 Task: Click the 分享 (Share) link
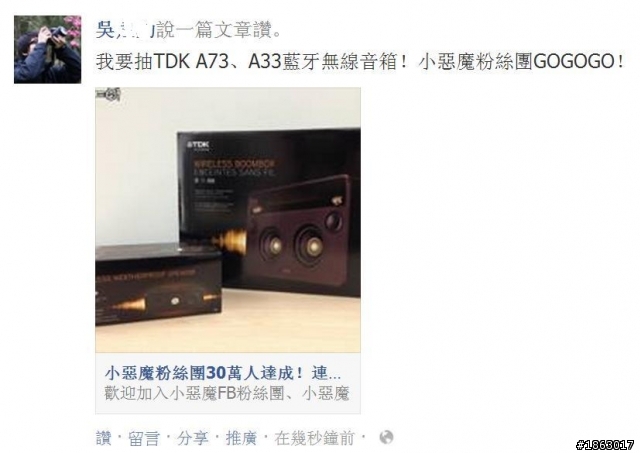193,438
